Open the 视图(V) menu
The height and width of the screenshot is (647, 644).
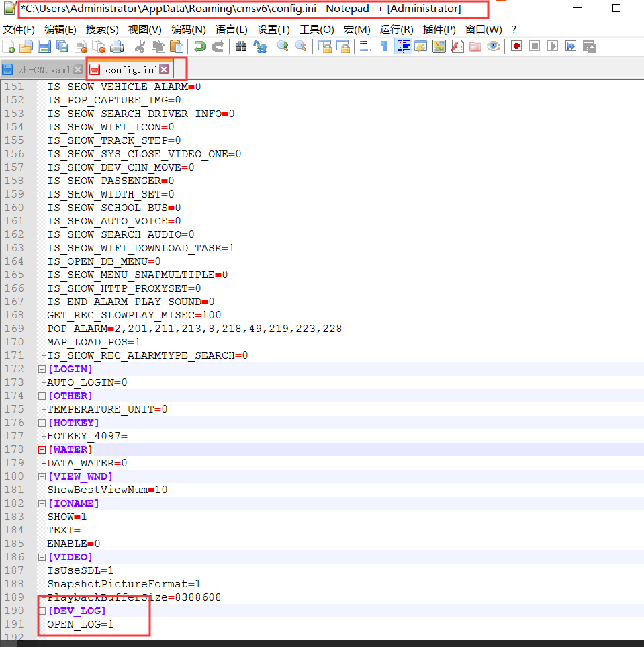(145, 30)
